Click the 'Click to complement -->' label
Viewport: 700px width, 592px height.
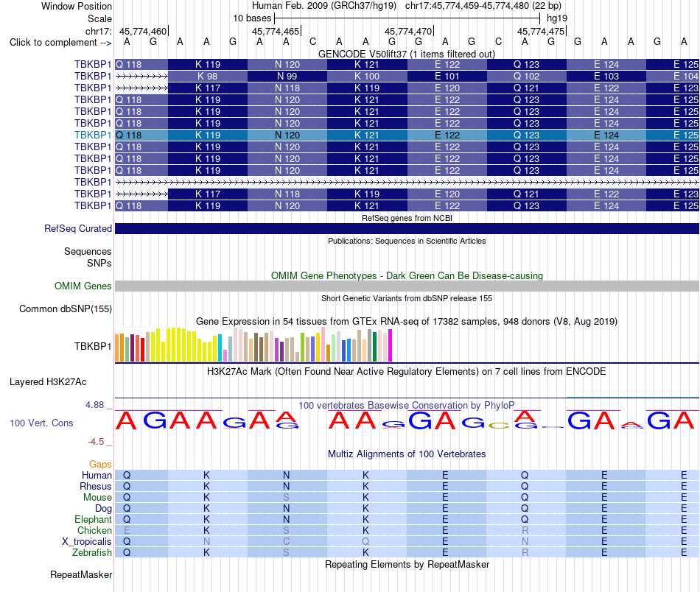60,43
